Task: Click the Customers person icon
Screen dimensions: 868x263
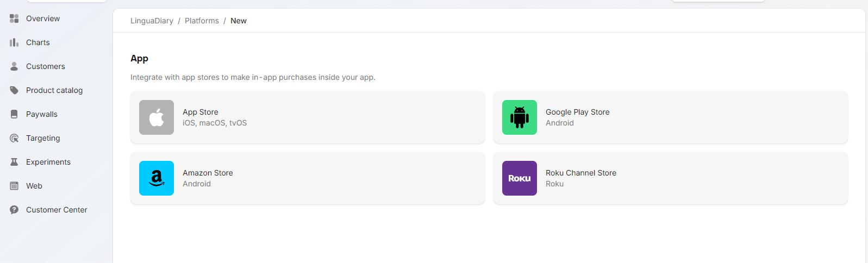Action: [x=14, y=66]
